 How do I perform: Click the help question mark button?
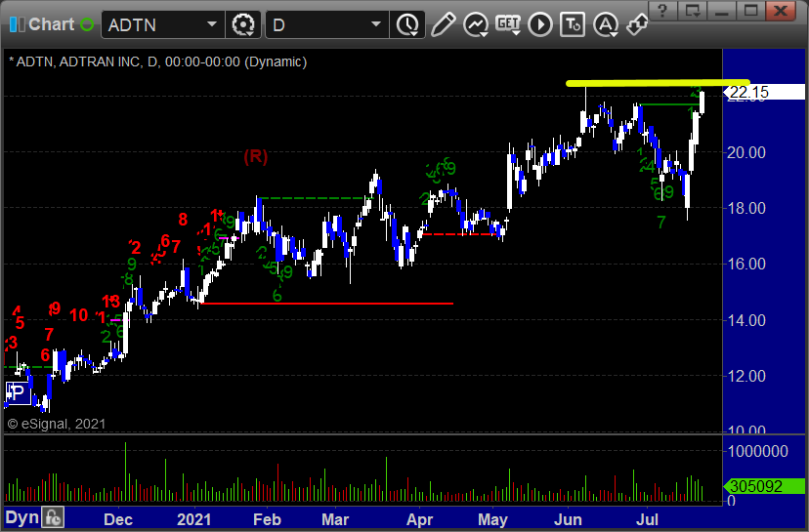tap(663, 11)
